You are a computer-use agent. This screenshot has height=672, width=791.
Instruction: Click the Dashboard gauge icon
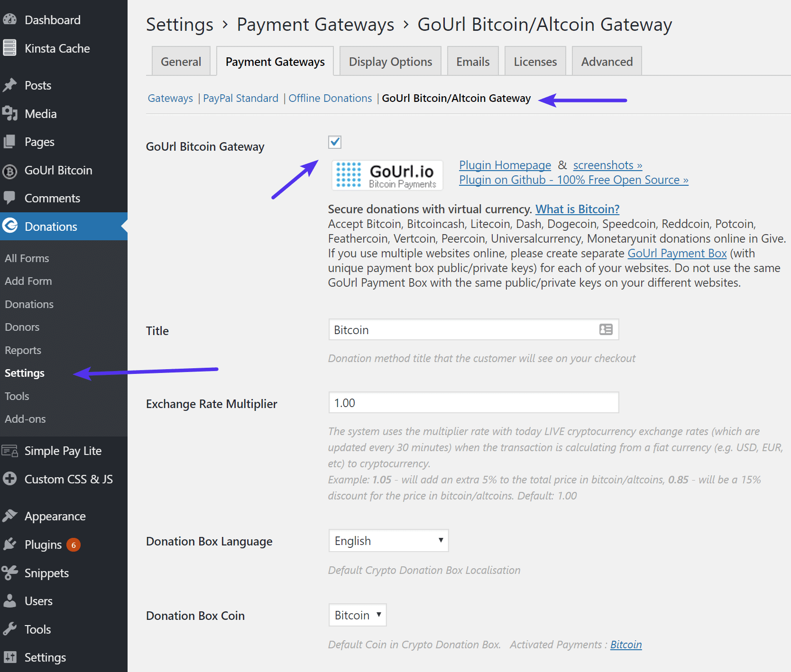[x=9, y=20]
